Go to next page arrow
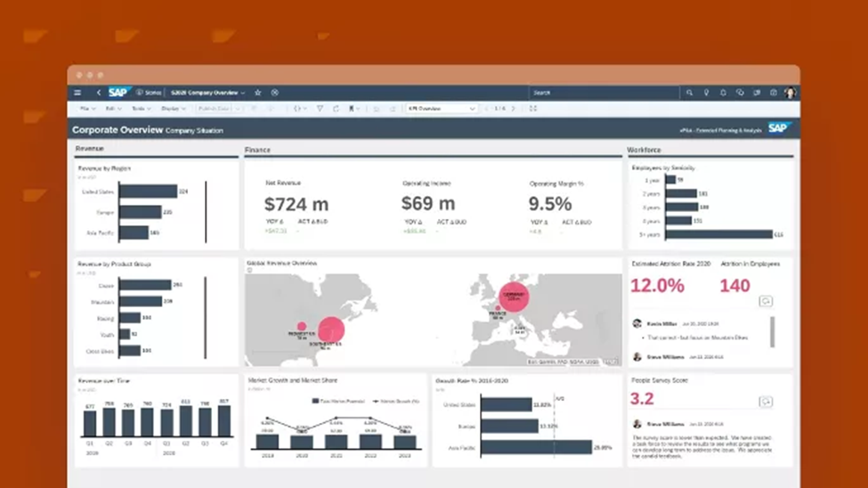This screenshot has width=868, height=488. pyautogui.click(x=513, y=110)
